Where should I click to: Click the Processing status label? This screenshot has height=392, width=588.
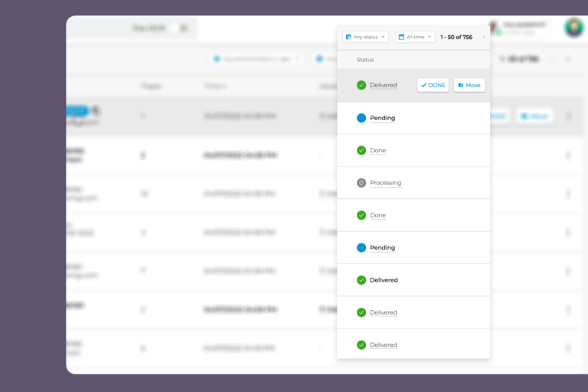385,183
